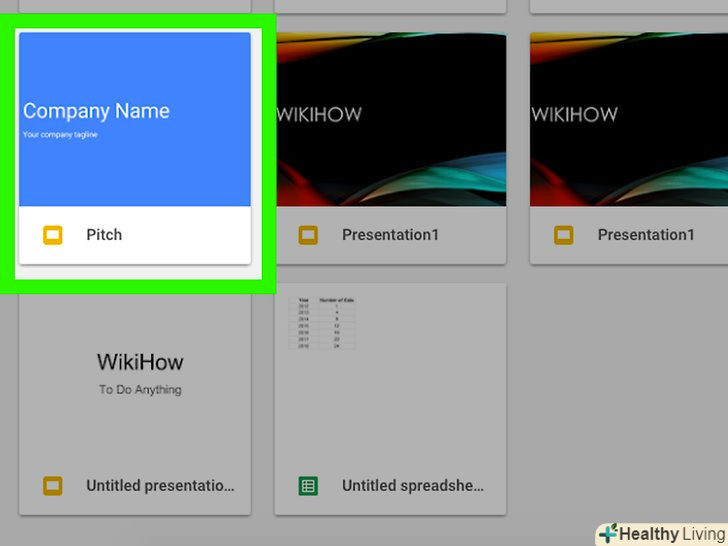Click the Slides icon beside Untitled presentation

point(52,486)
